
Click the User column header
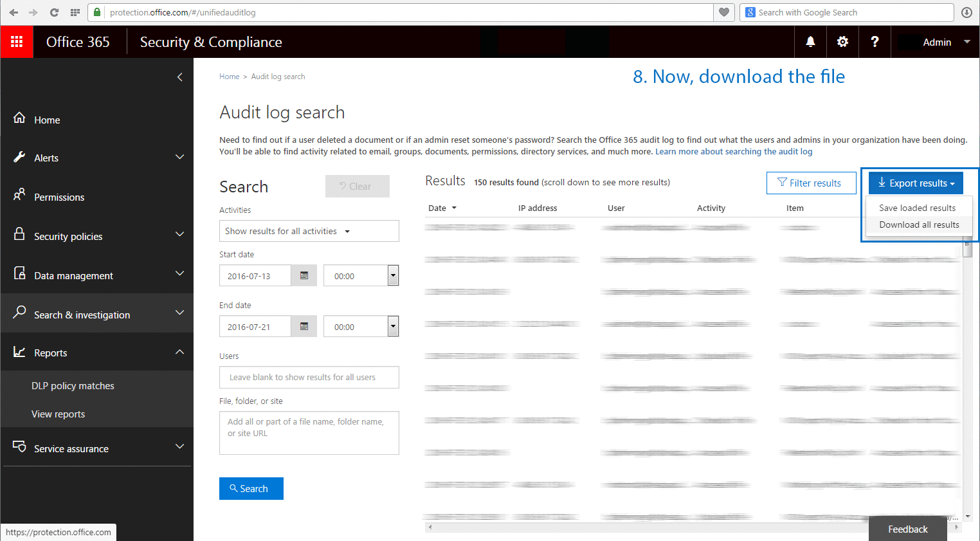pyautogui.click(x=616, y=208)
